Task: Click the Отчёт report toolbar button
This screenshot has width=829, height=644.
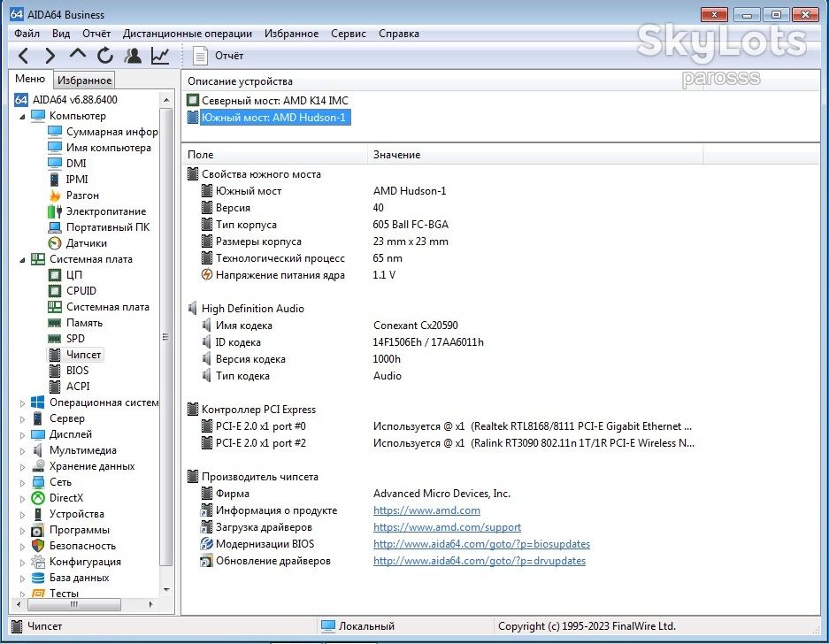Action: pyautogui.click(x=218, y=56)
